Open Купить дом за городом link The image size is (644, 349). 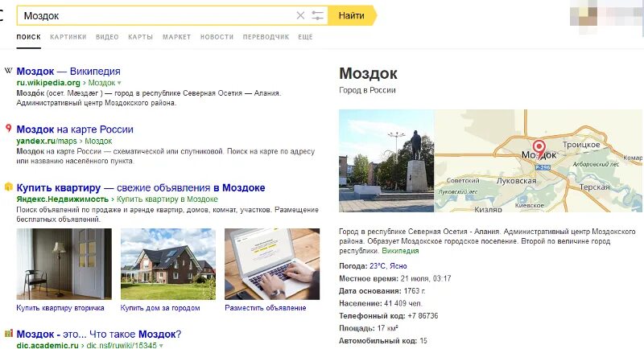point(160,308)
